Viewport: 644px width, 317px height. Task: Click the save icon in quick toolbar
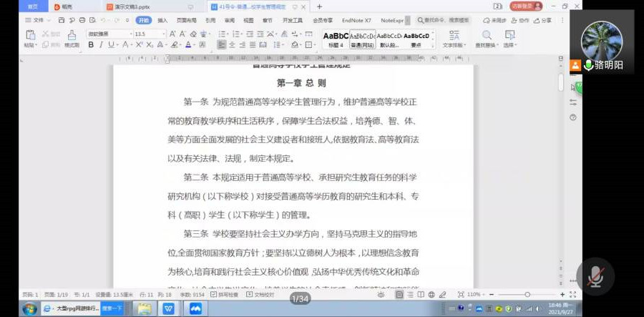coord(62,21)
